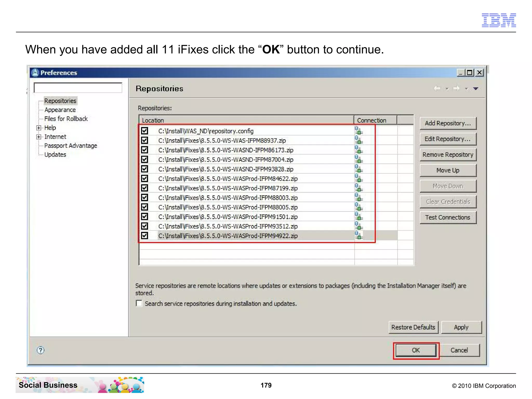Uncheck the WASND-IFPM93828.zip checkbox
Screen dimensions: 532x399
144,169
